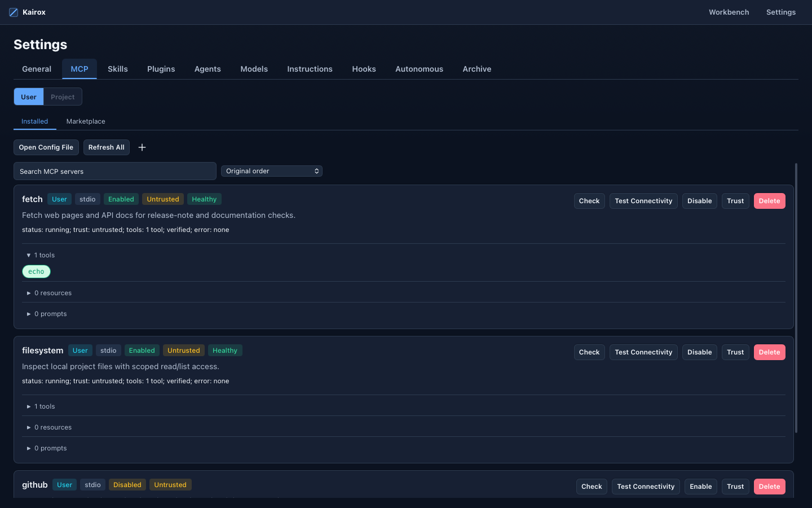This screenshot has height=508, width=812.
Task: Click the Kairox logo icon
Action: click(14, 12)
